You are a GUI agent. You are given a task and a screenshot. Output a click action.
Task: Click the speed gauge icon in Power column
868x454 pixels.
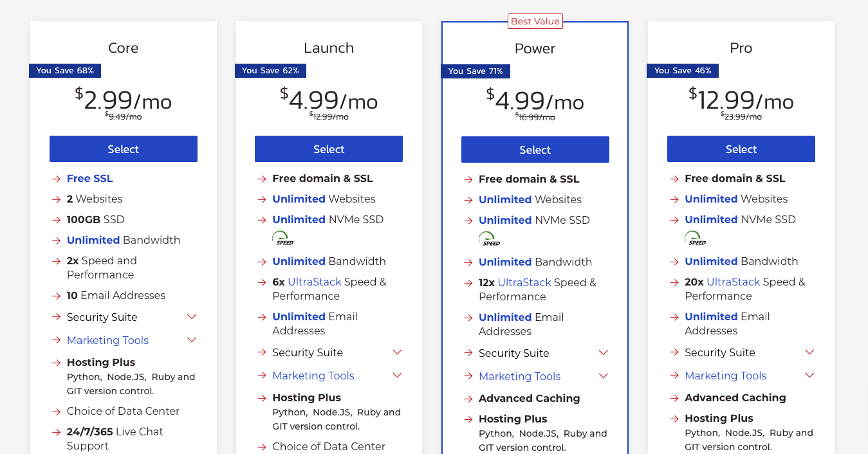click(x=488, y=238)
